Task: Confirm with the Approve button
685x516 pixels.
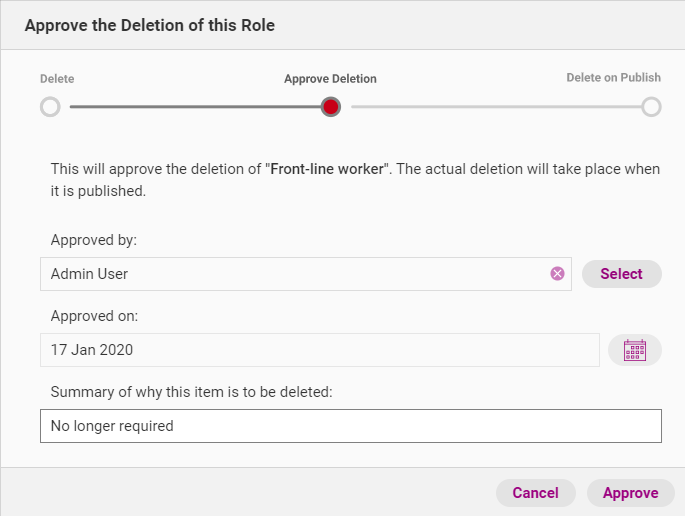Action: pos(630,493)
